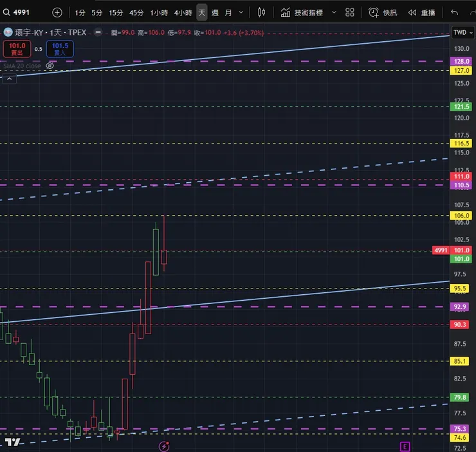Expand the indicators favorites dropdown arrow
This screenshot has height=452, width=476.
coord(334,12)
